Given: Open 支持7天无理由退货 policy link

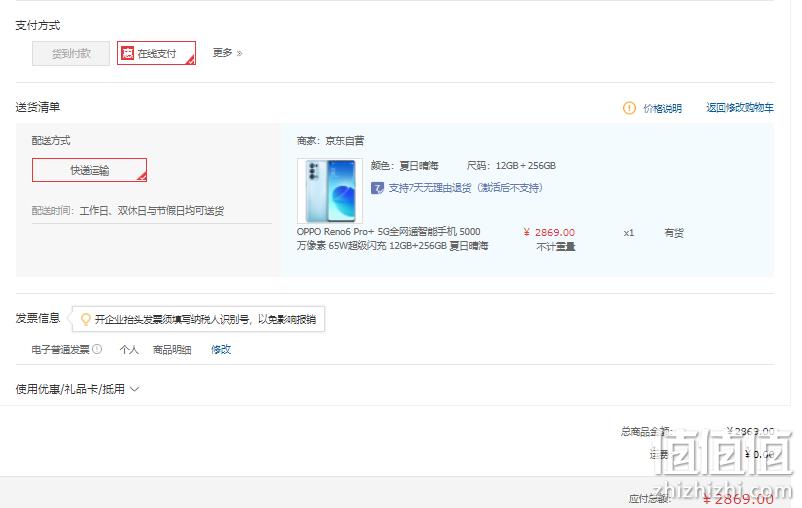Looking at the screenshot, I should (x=465, y=188).
